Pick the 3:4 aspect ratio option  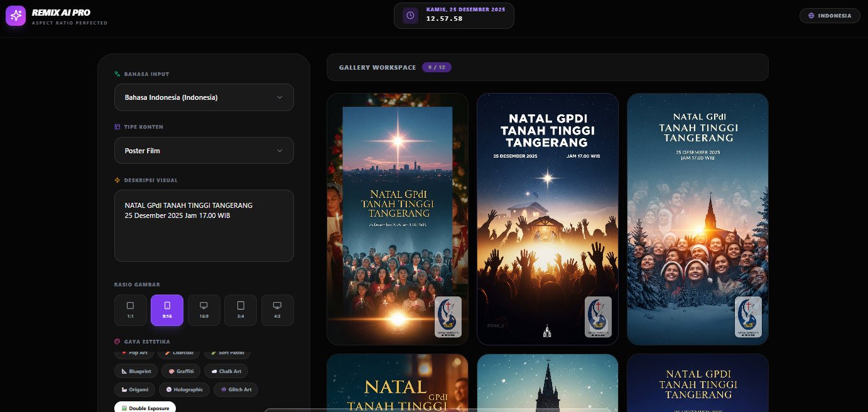coord(241,310)
